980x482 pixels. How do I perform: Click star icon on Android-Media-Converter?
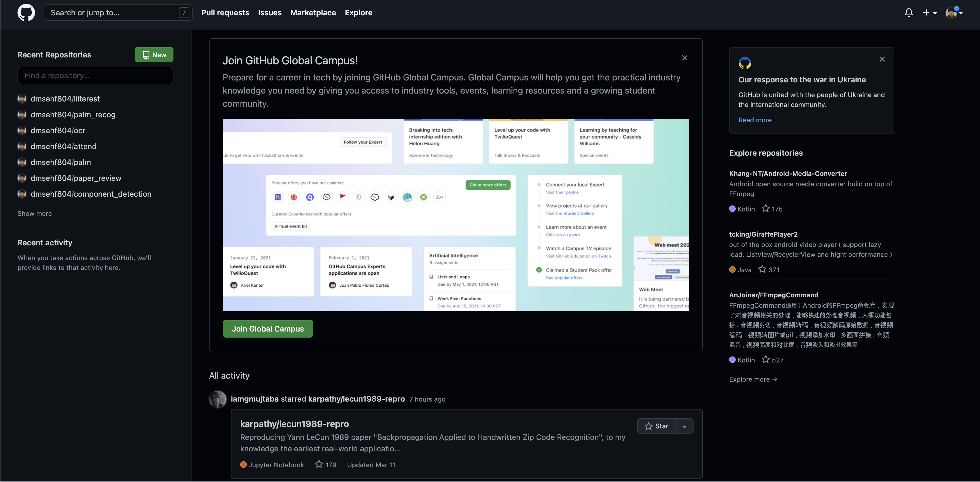coord(766,208)
